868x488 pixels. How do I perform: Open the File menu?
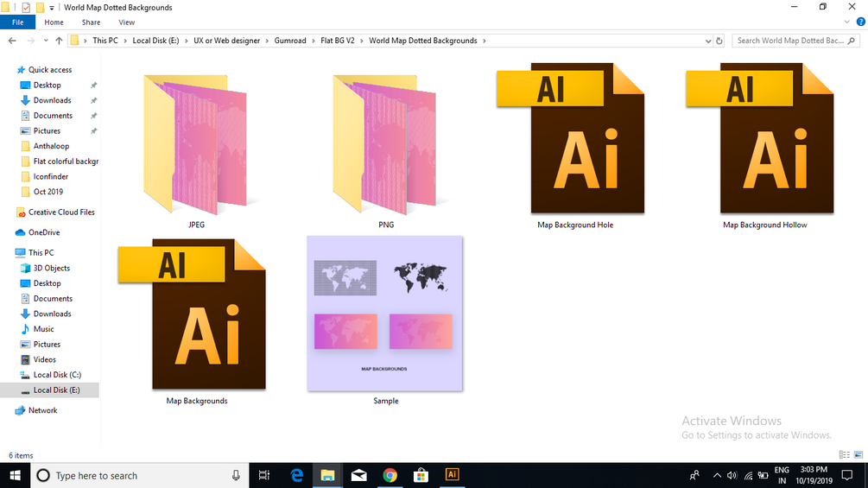point(18,22)
